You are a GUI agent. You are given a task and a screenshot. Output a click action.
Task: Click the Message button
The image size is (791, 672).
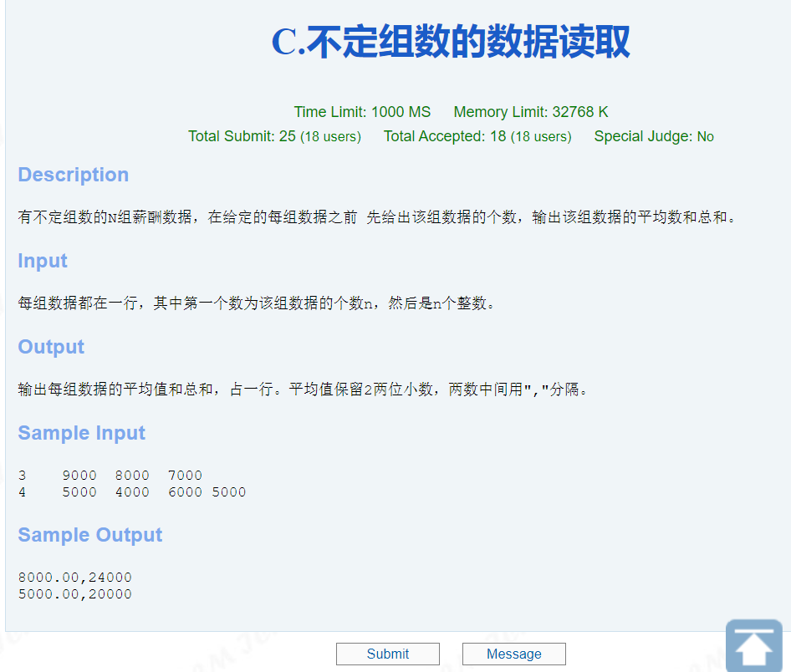coord(513,654)
